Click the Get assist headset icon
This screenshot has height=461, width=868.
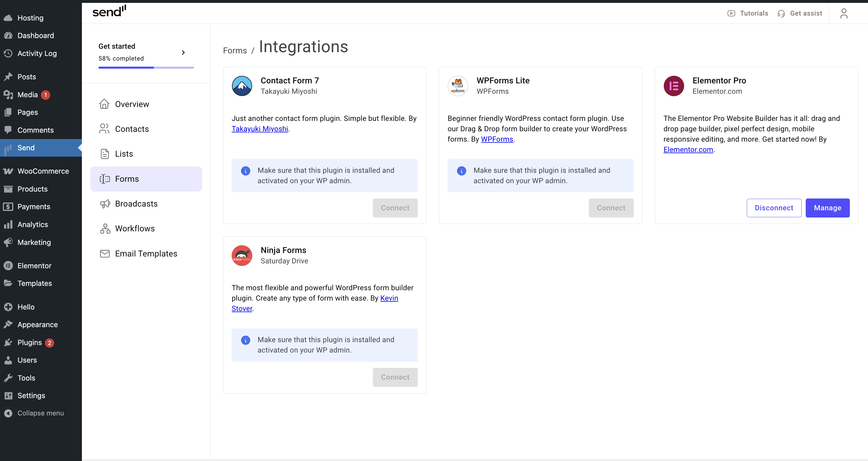pos(781,14)
